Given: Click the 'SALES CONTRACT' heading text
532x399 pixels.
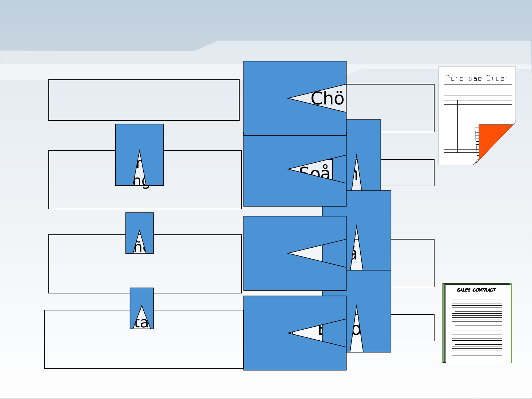Looking at the screenshot, I should pos(476,290).
